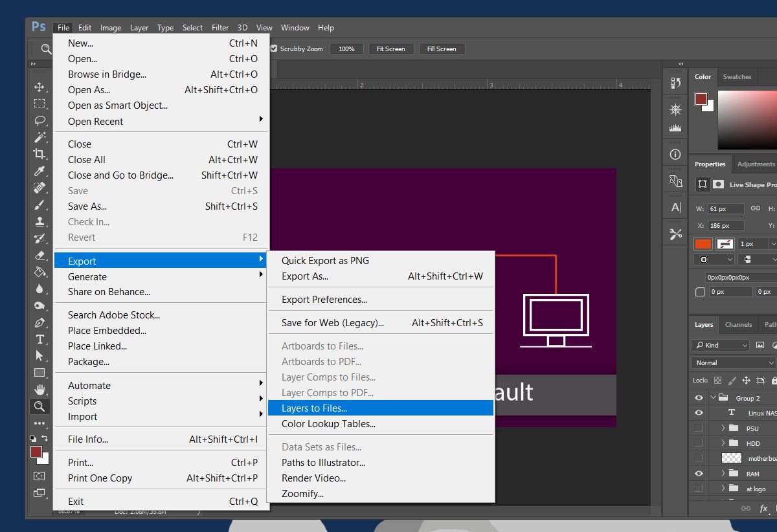Open the Info panel icon
Image resolution: width=777 pixels, height=532 pixels.
(x=676, y=155)
